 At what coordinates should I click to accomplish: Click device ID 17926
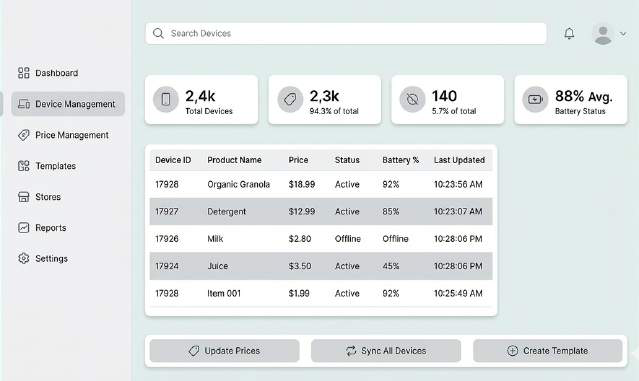(167, 239)
